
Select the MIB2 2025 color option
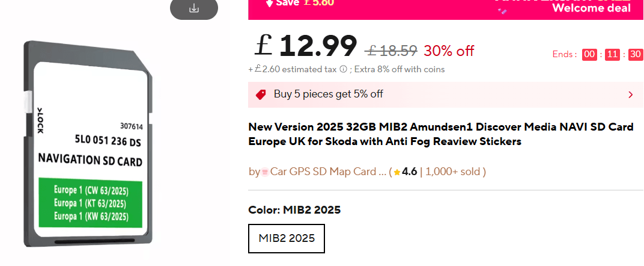tap(287, 238)
